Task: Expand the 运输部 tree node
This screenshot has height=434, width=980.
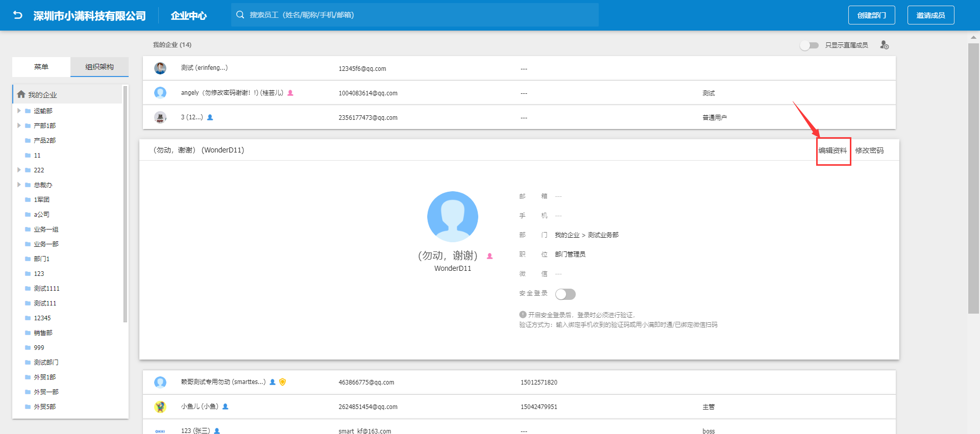Action: (x=19, y=111)
